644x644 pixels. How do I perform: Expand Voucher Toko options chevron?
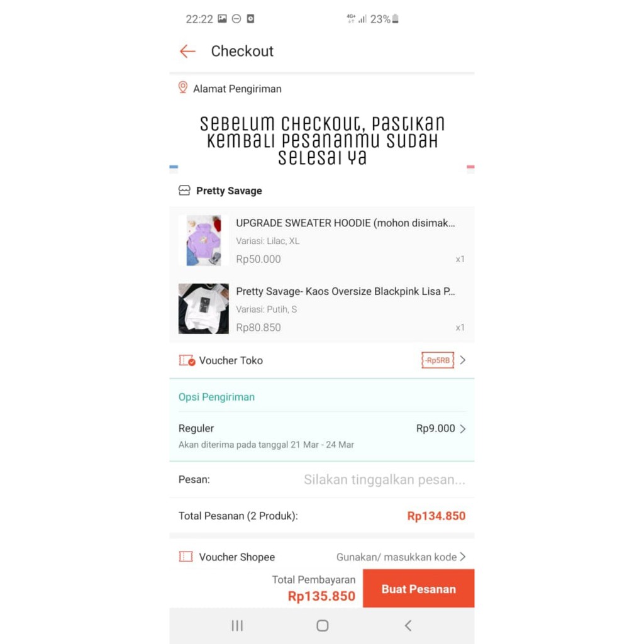(463, 360)
